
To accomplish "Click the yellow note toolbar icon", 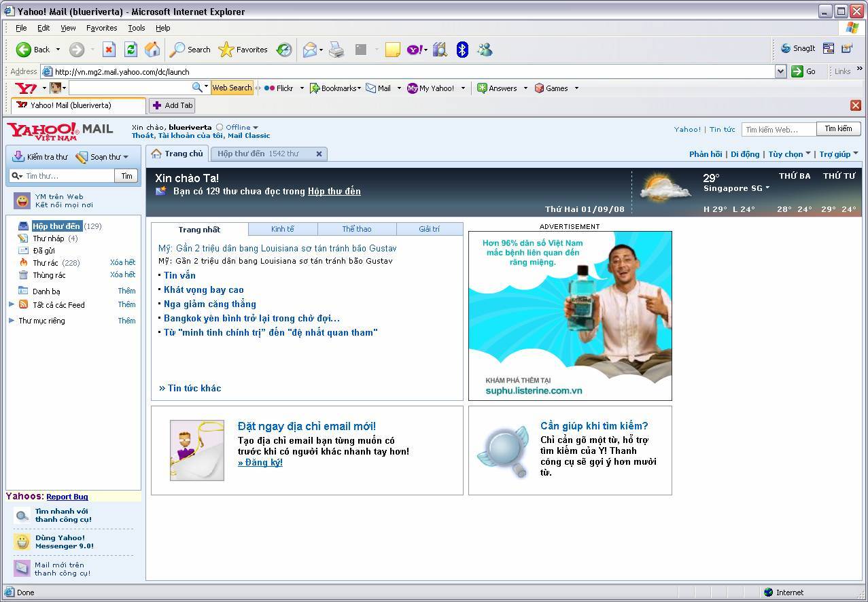I will pyautogui.click(x=392, y=50).
